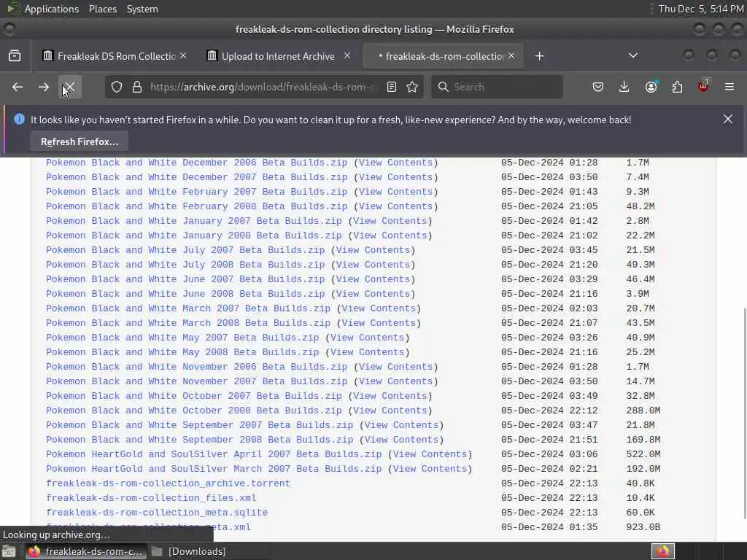Download October 2007 Beta Builds.zip
Viewport: 747px width, 560px height.
pyautogui.click(x=194, y=396)
